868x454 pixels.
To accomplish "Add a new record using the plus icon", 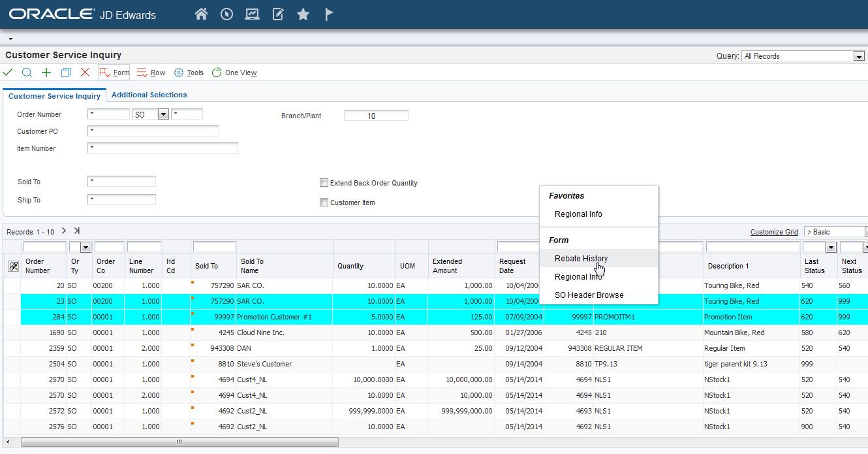I will (x=46, y=72).
